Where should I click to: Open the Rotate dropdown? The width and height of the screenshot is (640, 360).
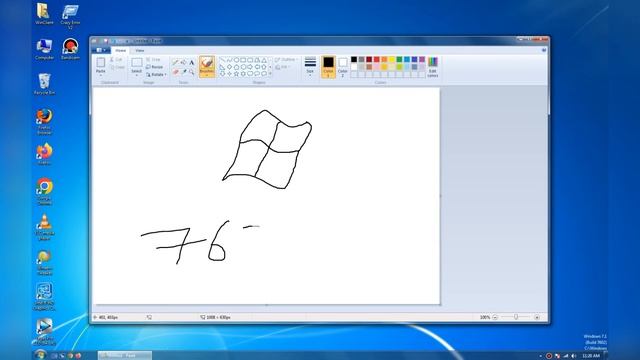point(156,75)
